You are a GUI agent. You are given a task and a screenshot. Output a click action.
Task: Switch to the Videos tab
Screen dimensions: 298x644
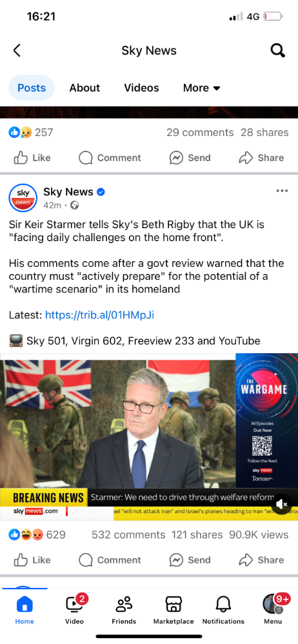141,88
